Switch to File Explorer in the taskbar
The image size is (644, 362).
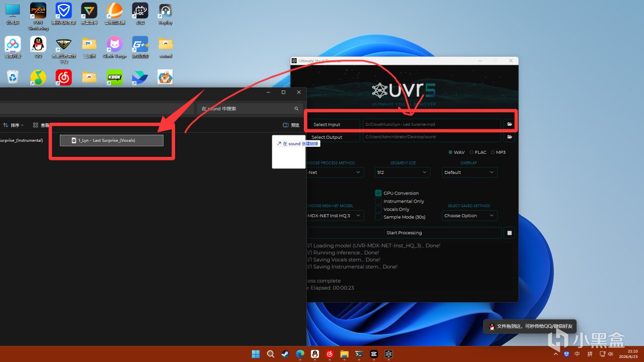click(x=345, y=354)
